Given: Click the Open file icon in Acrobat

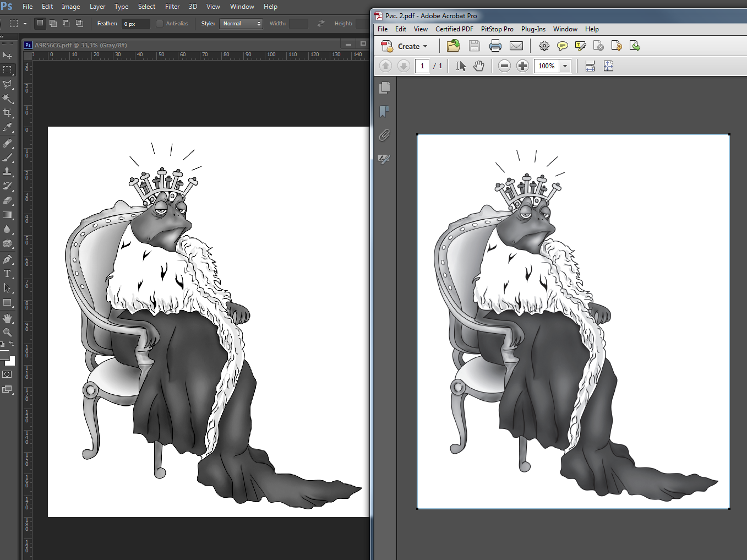Looking at the screenshot, I should (x=454, y=46).
